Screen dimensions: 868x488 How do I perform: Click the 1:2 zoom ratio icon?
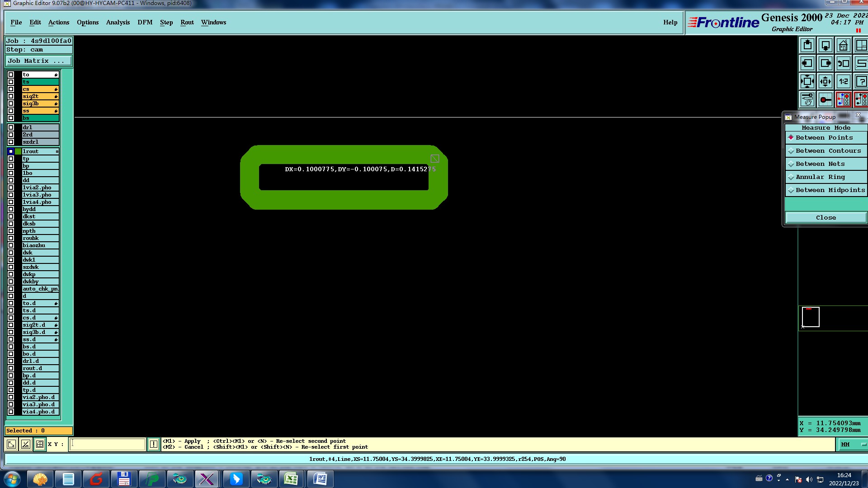click(x=843, y=82)
